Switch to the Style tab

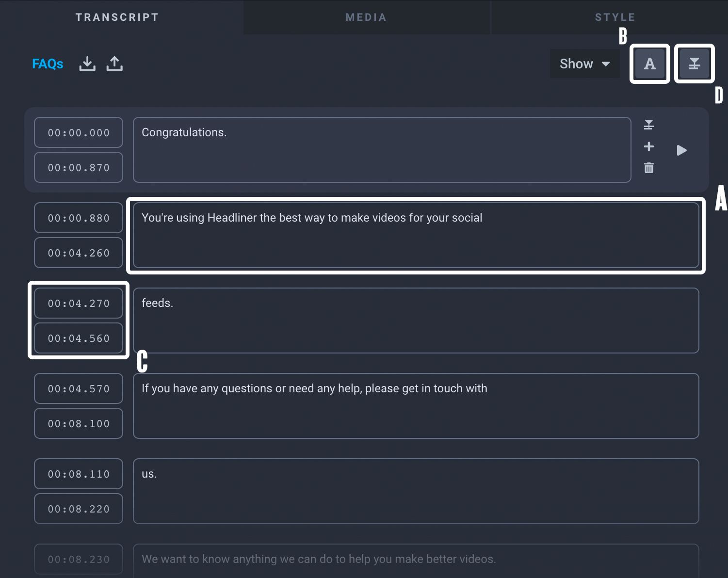(x=615, y=17)
